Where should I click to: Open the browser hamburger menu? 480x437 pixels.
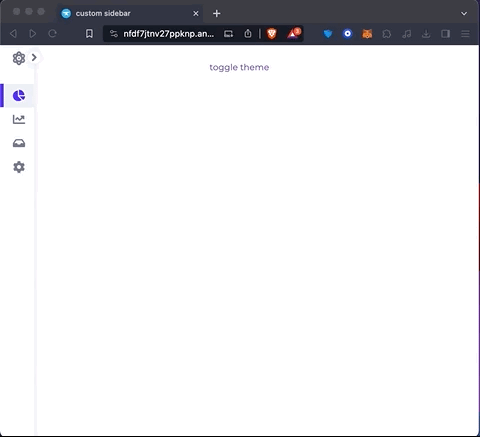[465, 34]
